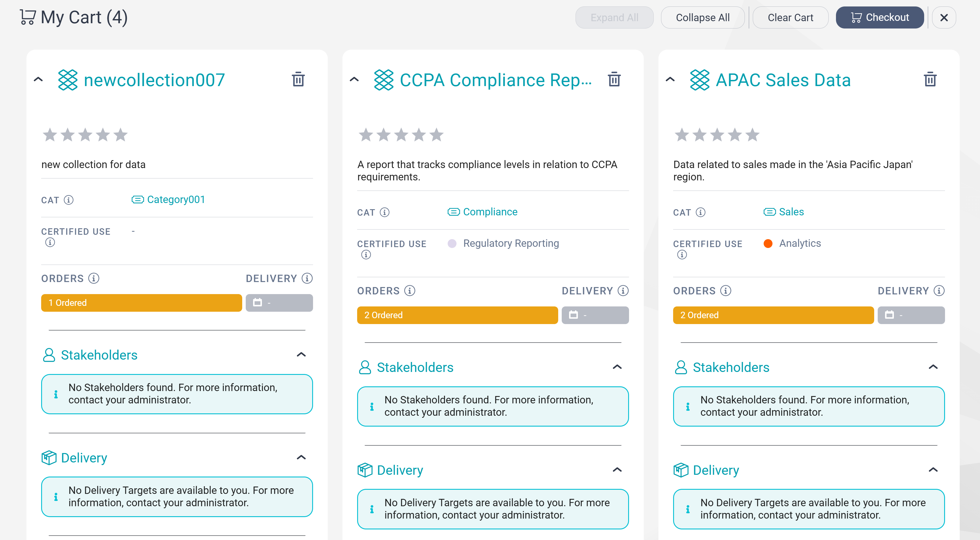Click the Sales category tag icon

click(x=770, y=212)
